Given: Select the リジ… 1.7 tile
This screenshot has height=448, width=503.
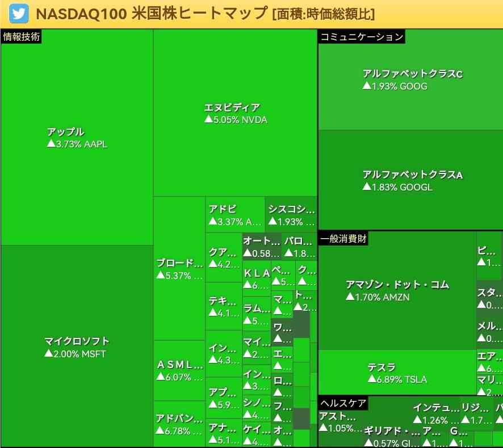Looking at the screenshot, I should tap(476, 413).
